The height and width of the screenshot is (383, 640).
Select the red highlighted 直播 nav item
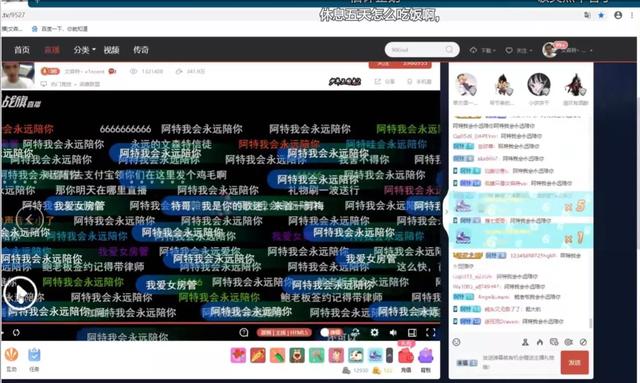tap(52, 50)
